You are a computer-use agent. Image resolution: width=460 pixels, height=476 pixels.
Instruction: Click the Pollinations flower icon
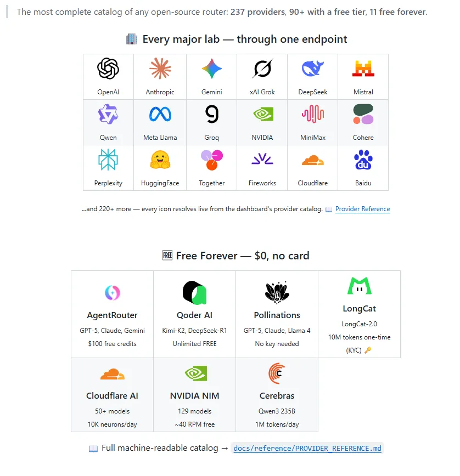click(x=277, y=293)
